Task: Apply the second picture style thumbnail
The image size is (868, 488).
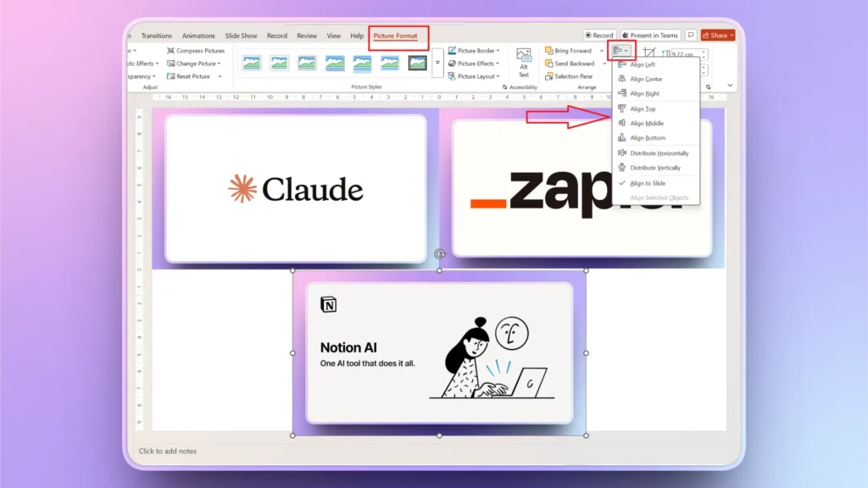Action: [280, 63]
